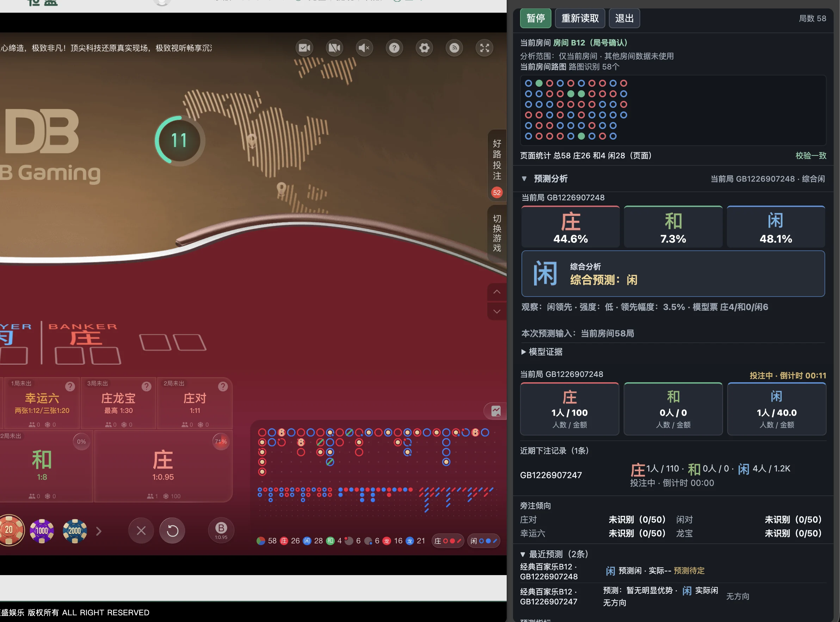Click the question mark on 庄对 card
The image size is (840, 622).
(x=223, y=386)
